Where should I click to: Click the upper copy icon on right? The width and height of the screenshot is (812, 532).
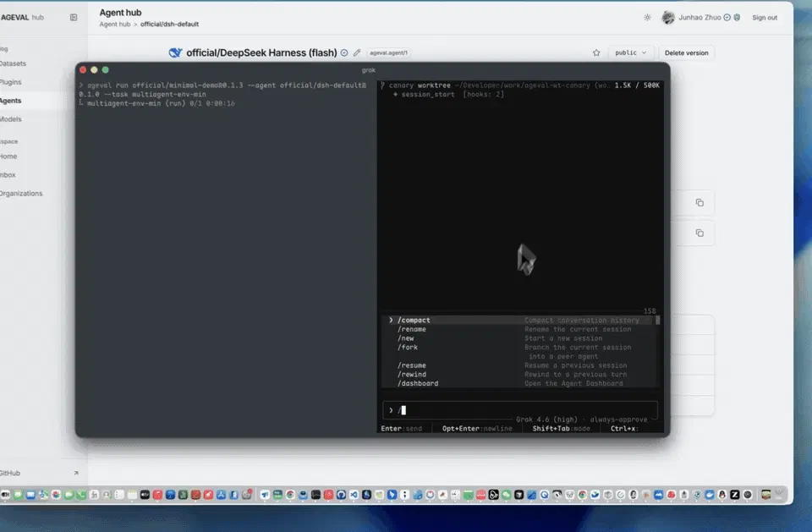700,202
